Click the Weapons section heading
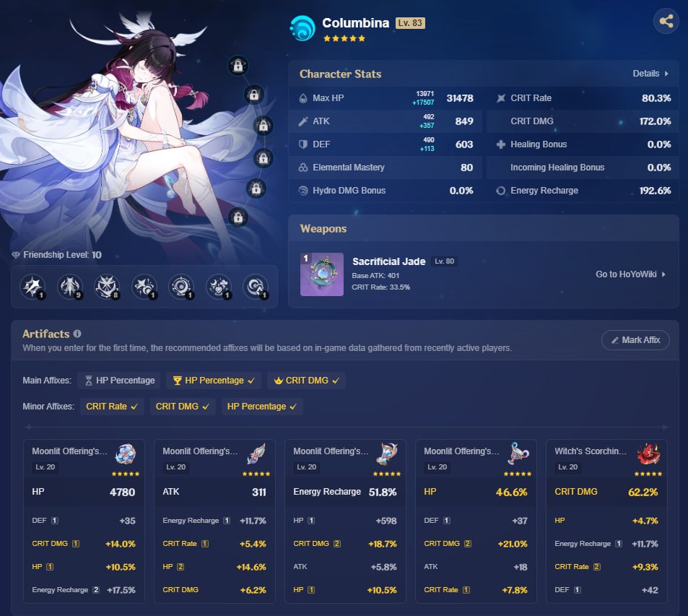This screenshot has width=688, height=616. 323,229
